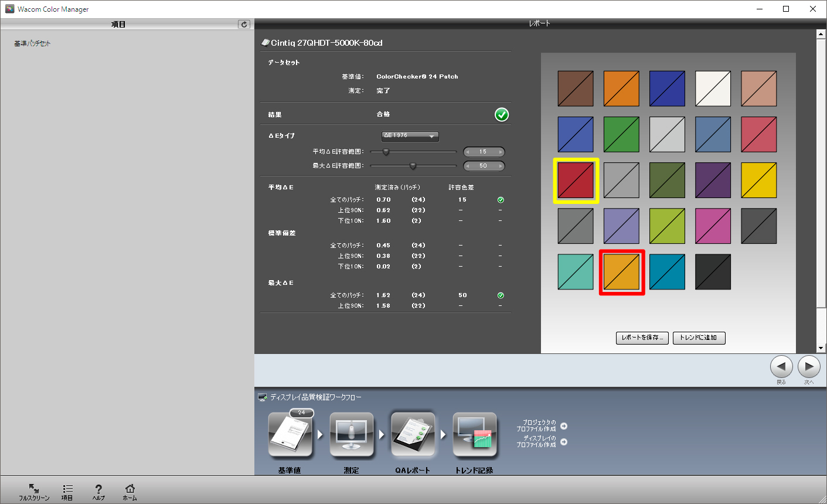
Task: Open the トレンド記録 workflow step icon
Action: (x=475, y=434)
